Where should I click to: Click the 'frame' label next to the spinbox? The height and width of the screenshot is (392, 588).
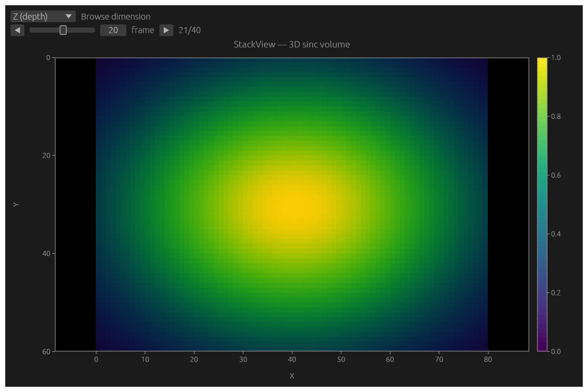tap(143, 30)
